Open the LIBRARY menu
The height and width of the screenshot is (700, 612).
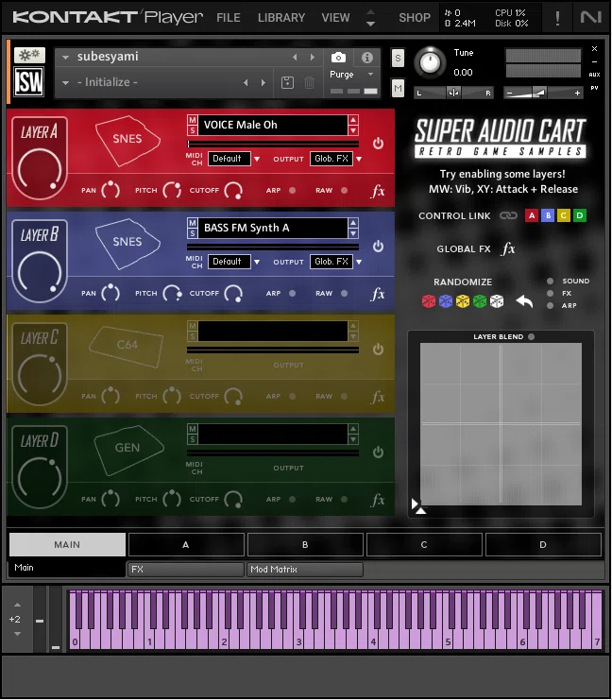[x=281, y=18]
